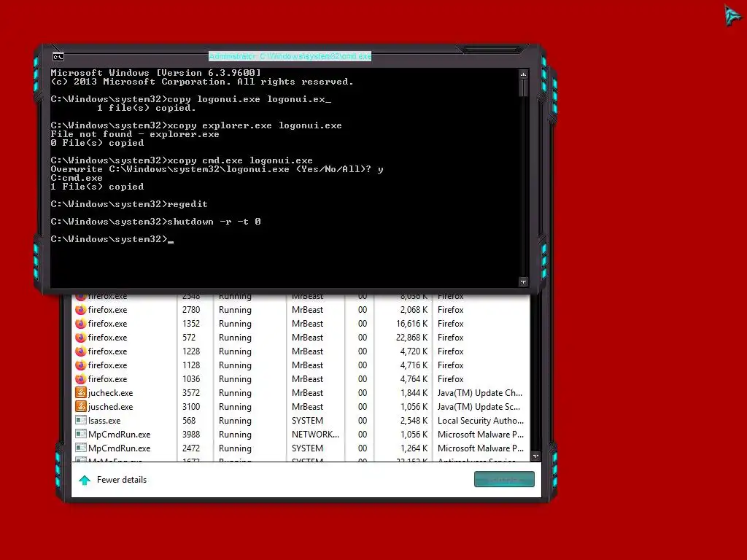
Task: Click the Fewer details up-arrow icon
Action: coord(85,480)
